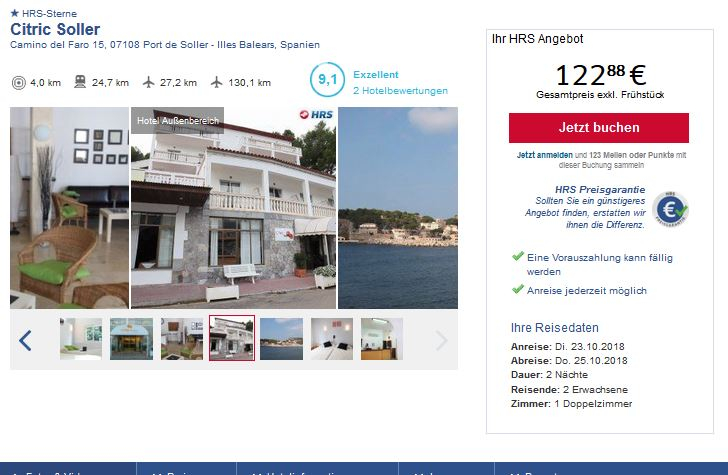
Task: Click the HRS-Sterne star icon
Action: click(x=14, y=13)
